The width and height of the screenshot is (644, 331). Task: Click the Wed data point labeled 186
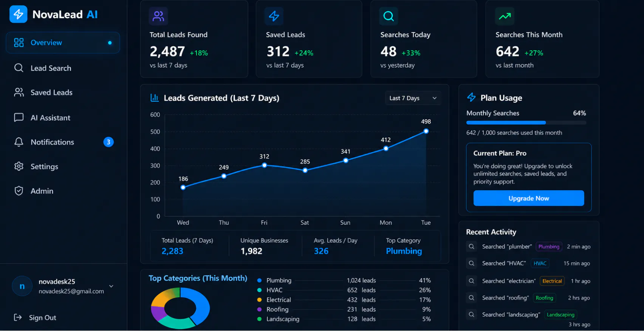tap(183, 187)
